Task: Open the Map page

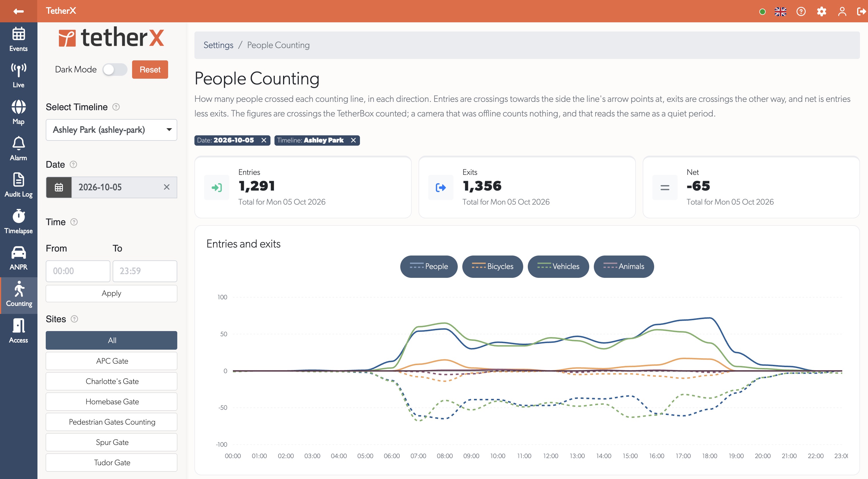Action: 19,112
